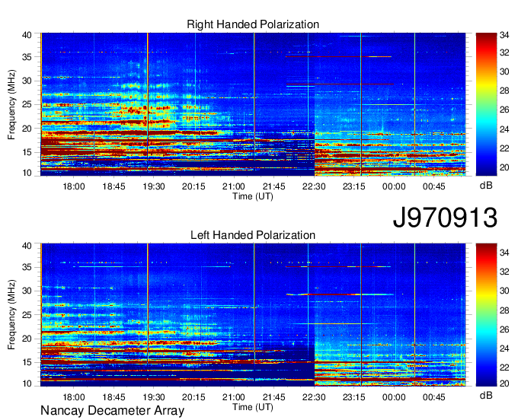Click 40 frequency tick of Right Handed plot

(x=27, y=35)
